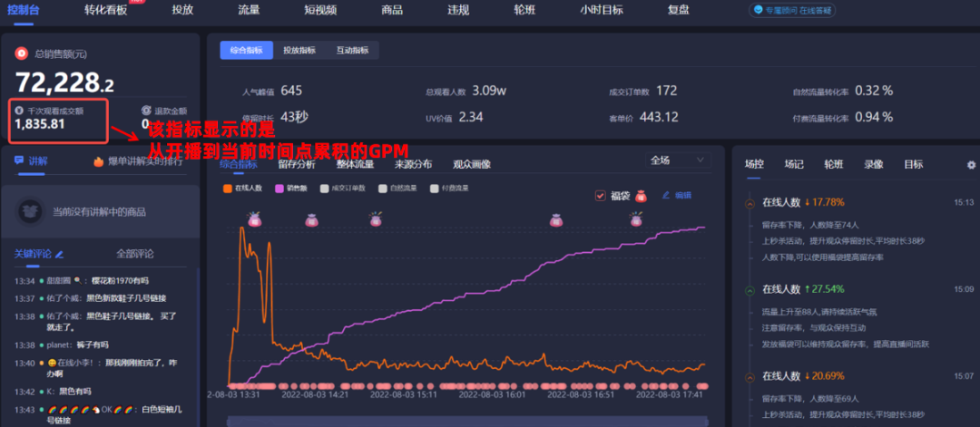
Task: Open settings gear in right panel
Action: click(971, 165)
